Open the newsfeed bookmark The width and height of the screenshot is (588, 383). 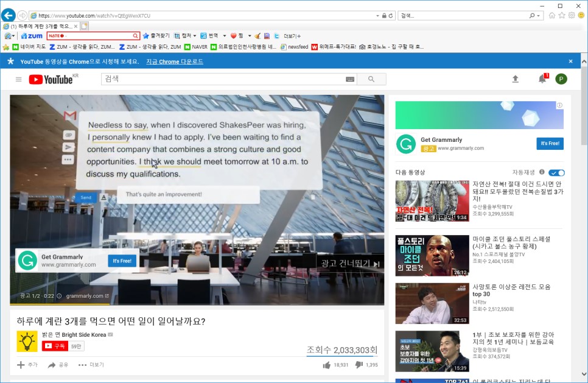tap(294, 47)
